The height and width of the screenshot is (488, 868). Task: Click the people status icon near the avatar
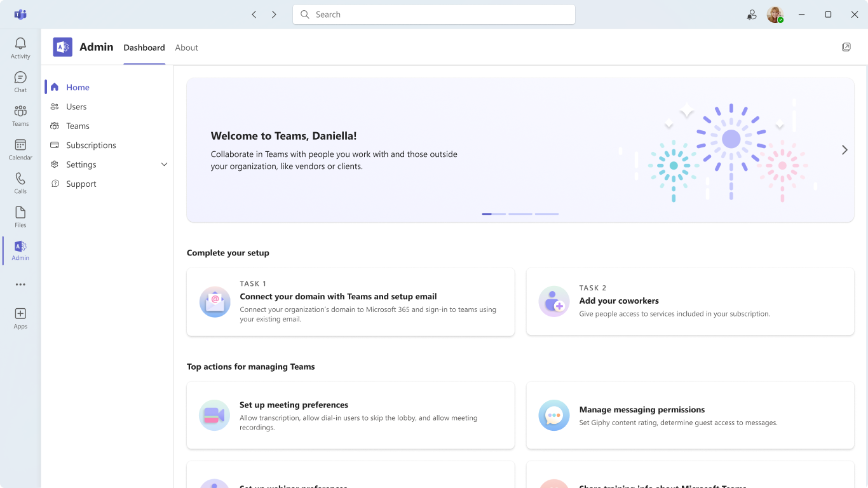pos(752,15)
